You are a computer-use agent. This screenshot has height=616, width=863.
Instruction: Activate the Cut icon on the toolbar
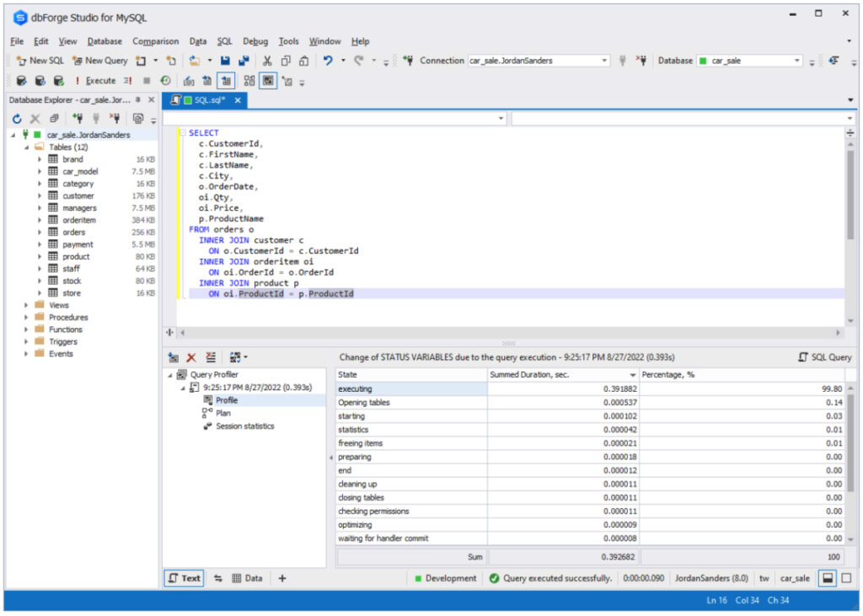(265, 60)
